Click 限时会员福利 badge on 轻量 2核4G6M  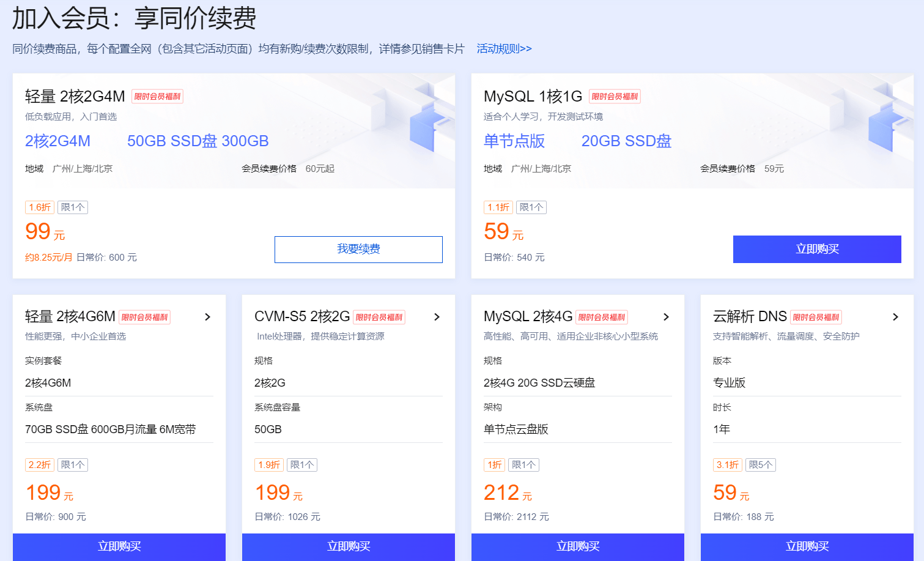pyautogui.click(x=144, y=318)
